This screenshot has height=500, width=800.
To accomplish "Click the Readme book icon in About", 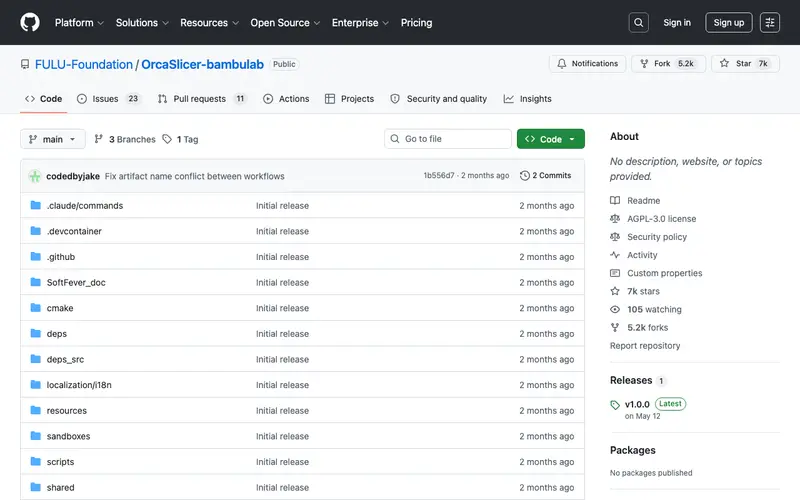I will point(615,201).
